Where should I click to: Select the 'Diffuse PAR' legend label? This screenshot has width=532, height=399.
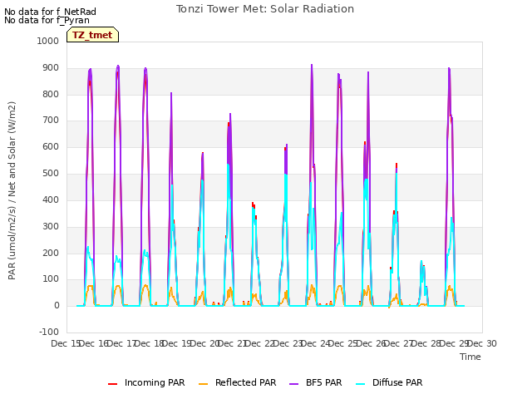click(397, 382)
